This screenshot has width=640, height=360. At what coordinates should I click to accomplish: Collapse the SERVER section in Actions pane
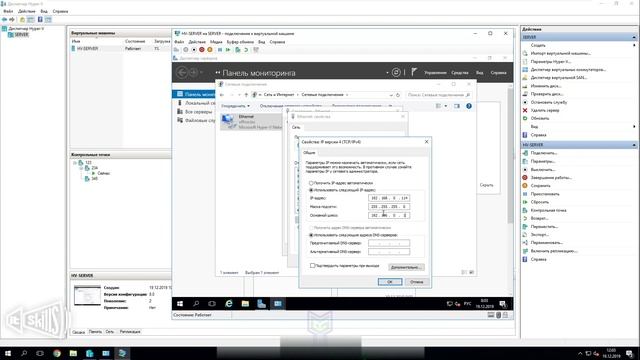tap(634, 37)
